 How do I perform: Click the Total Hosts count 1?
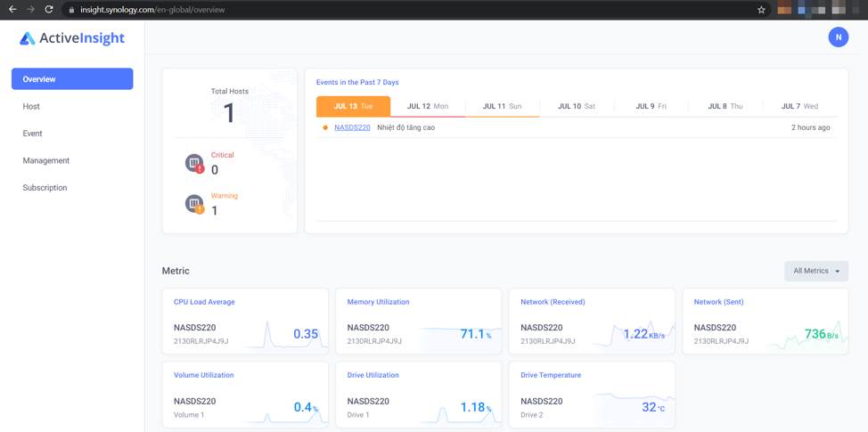point(229,113)
